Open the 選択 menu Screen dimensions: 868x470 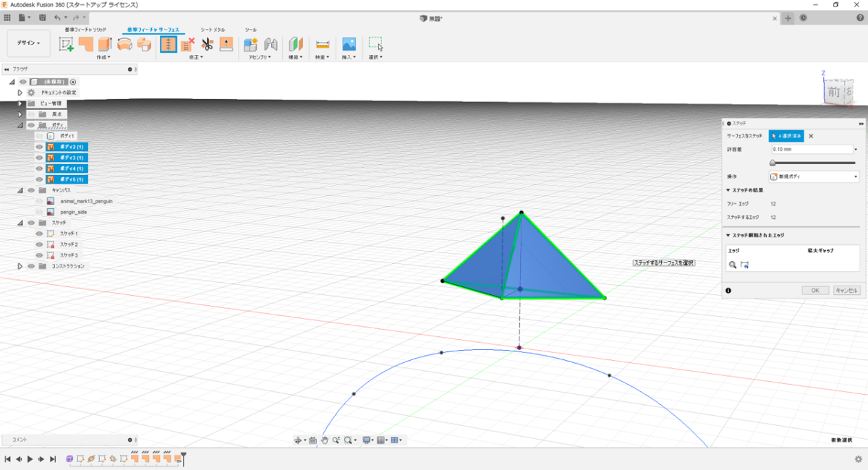375,57
